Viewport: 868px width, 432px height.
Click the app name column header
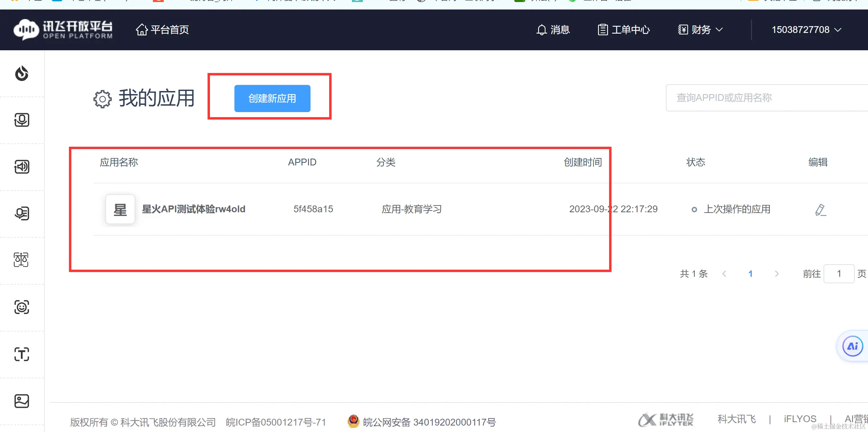tap(119, 162)
